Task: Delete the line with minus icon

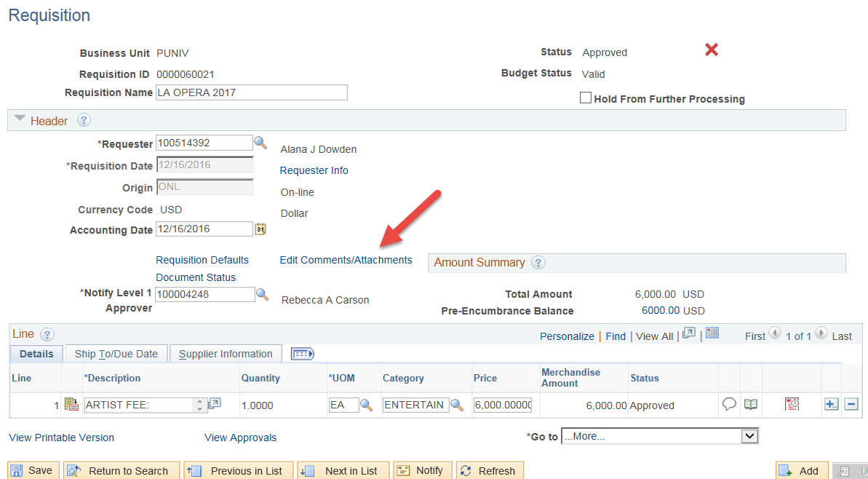Action: (851, 405)
